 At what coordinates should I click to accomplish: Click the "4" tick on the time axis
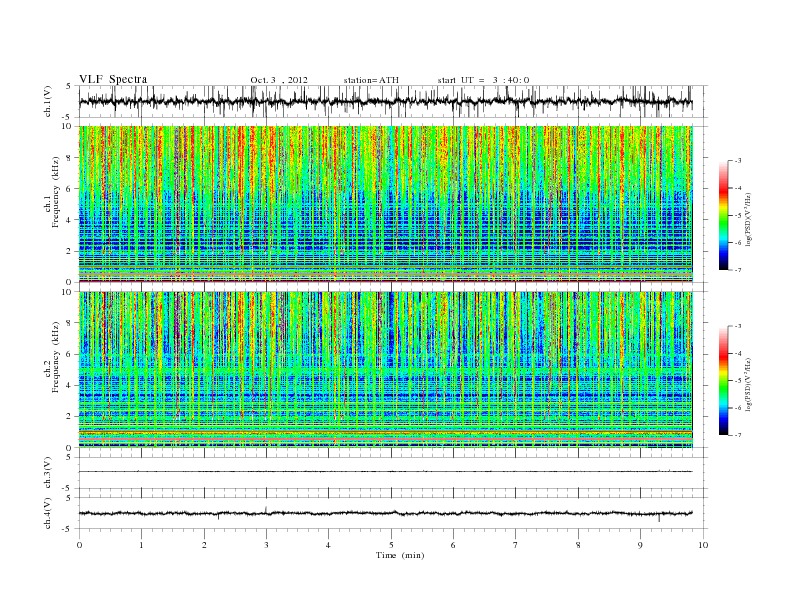click(328, 545)
